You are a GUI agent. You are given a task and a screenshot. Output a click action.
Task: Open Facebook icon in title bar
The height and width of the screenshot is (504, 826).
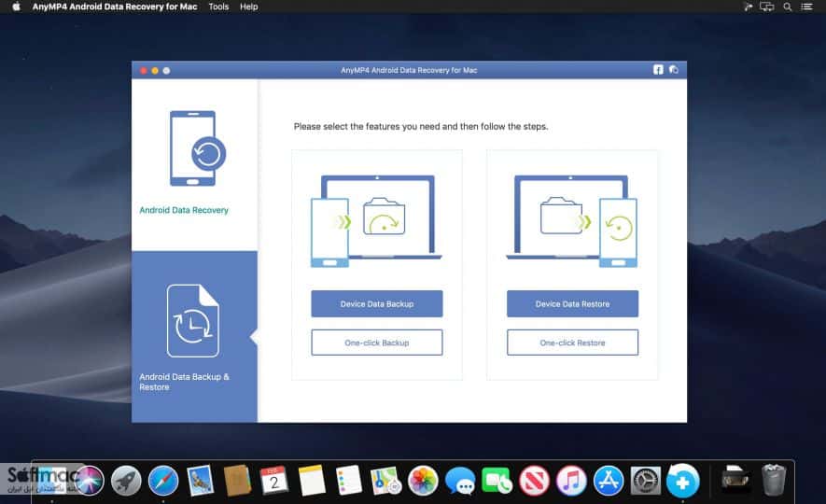pyautogui.click(x=658, y=69)
